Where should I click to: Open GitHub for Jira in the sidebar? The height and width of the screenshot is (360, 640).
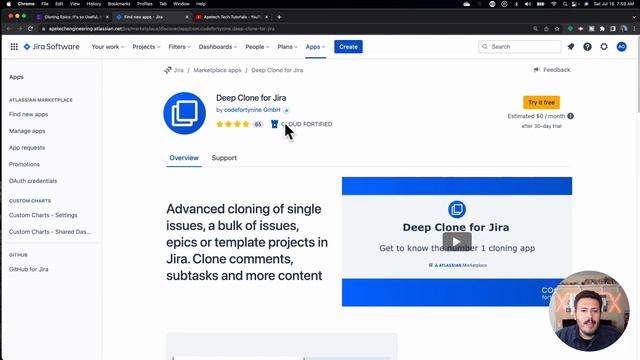29,269
